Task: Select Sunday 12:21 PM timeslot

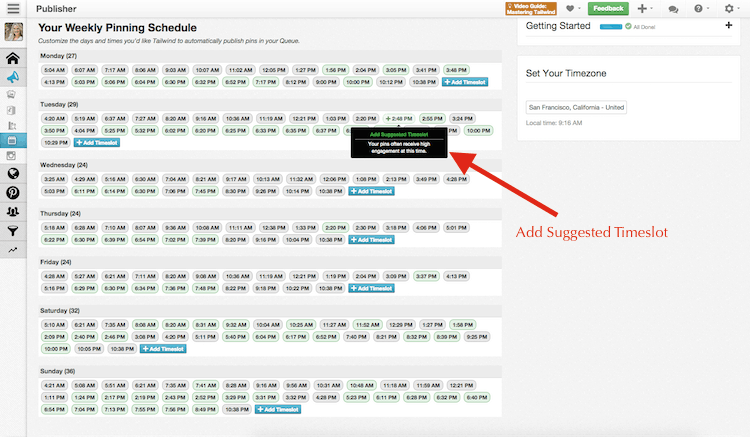Action: coord(461,385)
